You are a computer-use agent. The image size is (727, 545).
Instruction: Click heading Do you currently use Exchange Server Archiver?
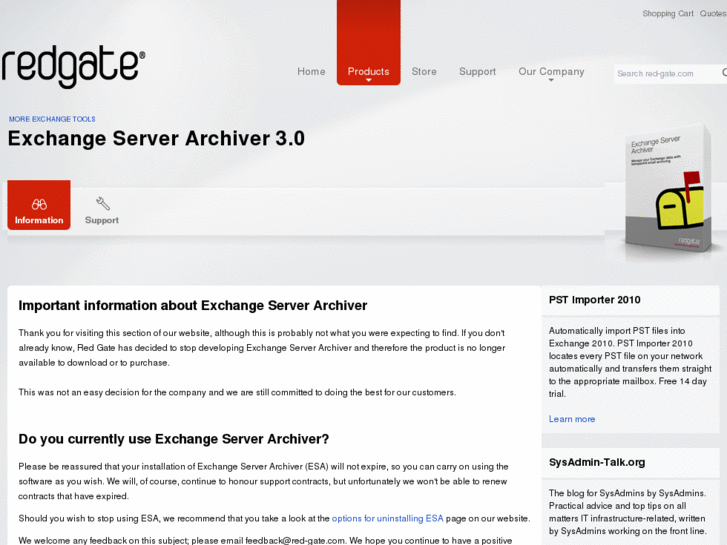click(x=173, y=439)
